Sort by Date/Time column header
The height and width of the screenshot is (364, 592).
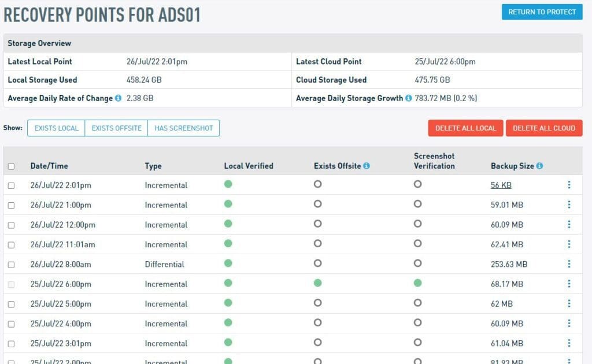(49, 166)
